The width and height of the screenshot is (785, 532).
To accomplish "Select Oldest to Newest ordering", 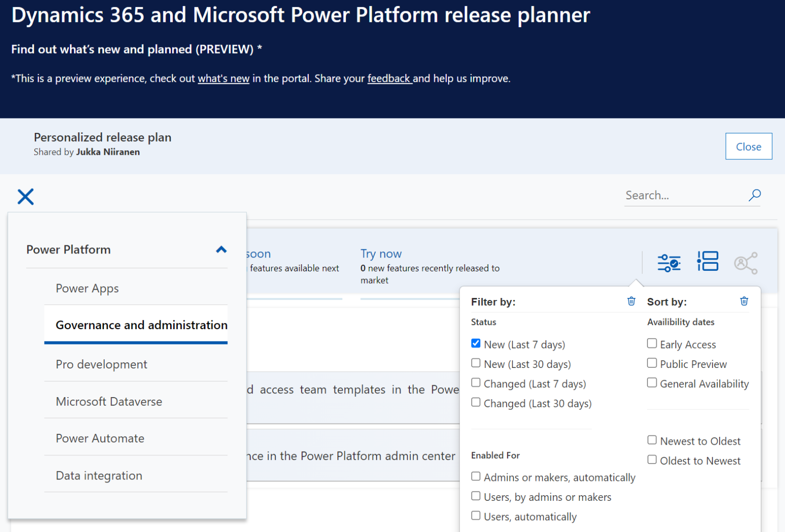I will pyautogui.click(x=652, y=459).
